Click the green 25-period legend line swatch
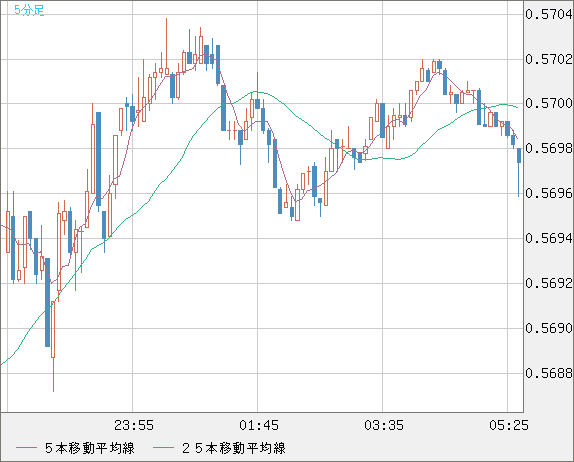Image resolution: width=574 pixels, height=462 pixels. (x=163, y=448)
